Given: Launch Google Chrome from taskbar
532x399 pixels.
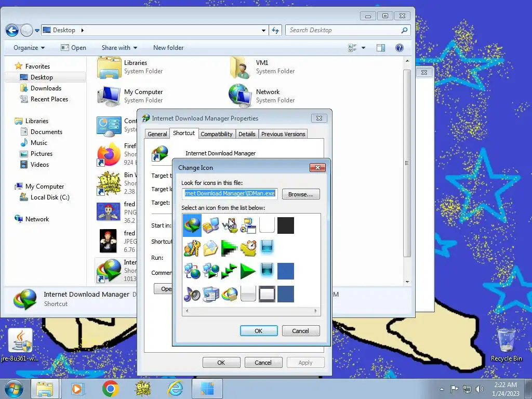Looking at the screenshot, I should (110, 389).
